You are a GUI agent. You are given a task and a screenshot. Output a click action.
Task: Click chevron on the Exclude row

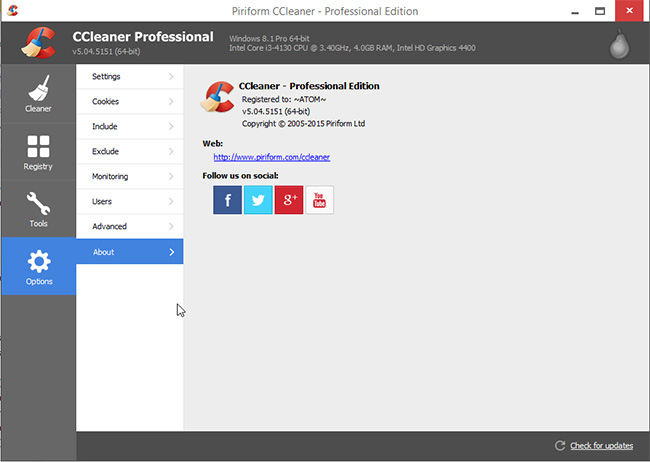pyautogui.click(x=171, y=151)
